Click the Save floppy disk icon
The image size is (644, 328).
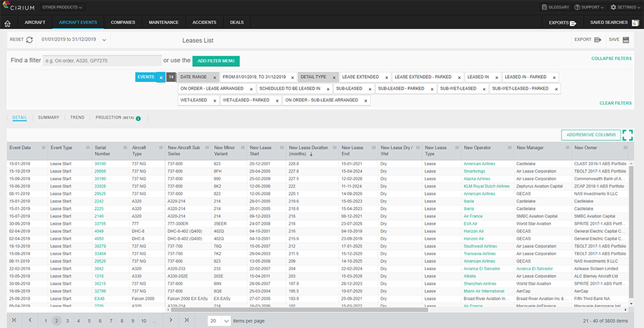(626, 40)
